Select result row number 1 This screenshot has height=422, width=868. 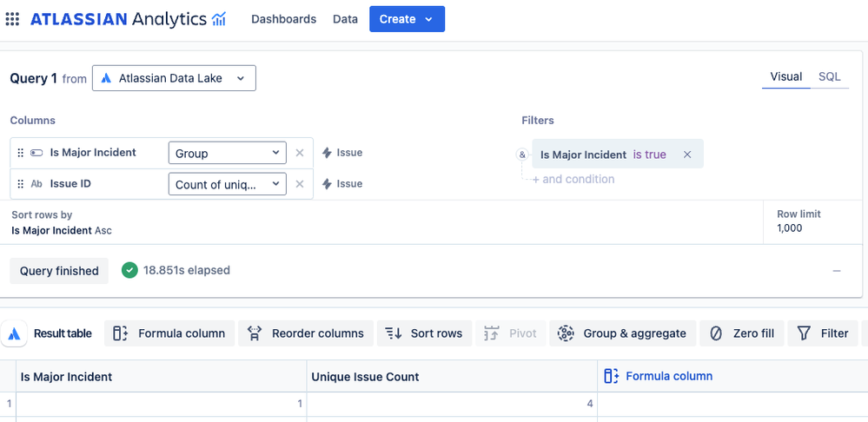coord(8,405)
